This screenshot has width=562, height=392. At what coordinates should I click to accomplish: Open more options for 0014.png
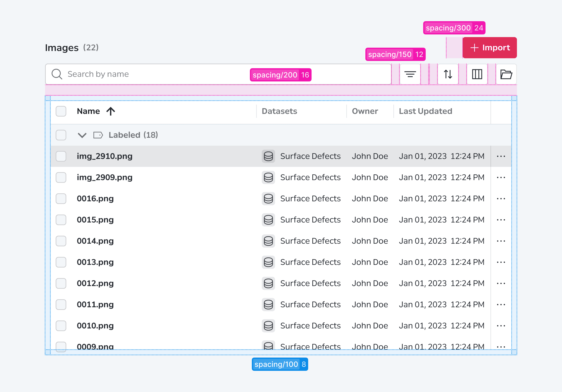tap(501, 241)
